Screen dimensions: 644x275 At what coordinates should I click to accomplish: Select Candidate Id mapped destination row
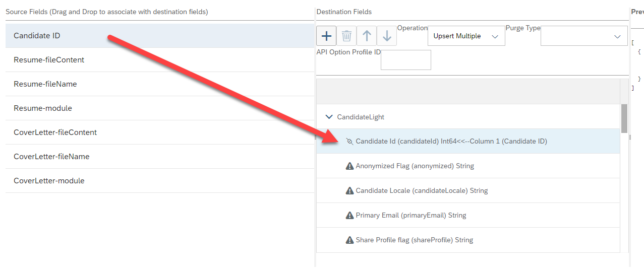468,141
